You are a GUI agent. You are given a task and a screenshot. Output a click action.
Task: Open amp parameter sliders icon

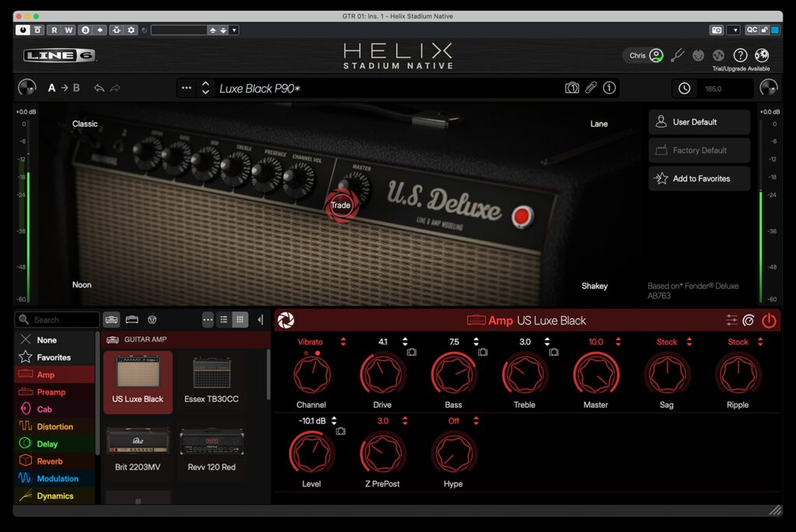[x=731, y=320]
